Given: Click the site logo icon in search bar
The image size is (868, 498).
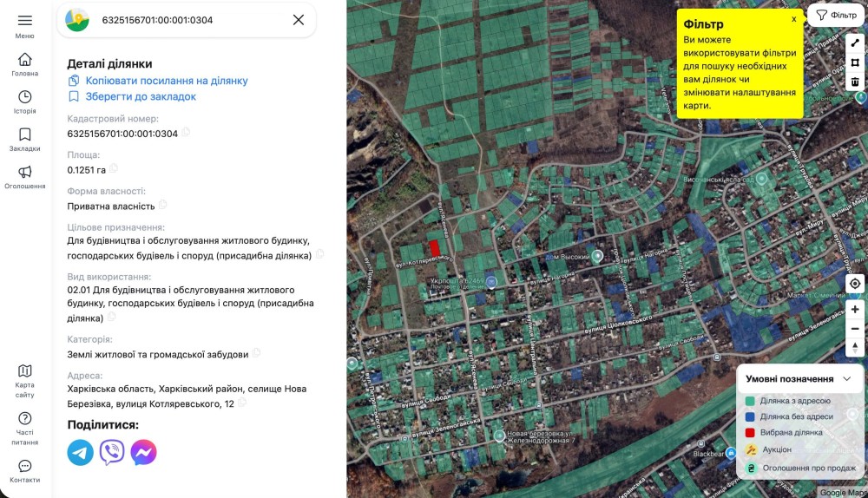Looking at the screenshot, I should tap(77, 20).
